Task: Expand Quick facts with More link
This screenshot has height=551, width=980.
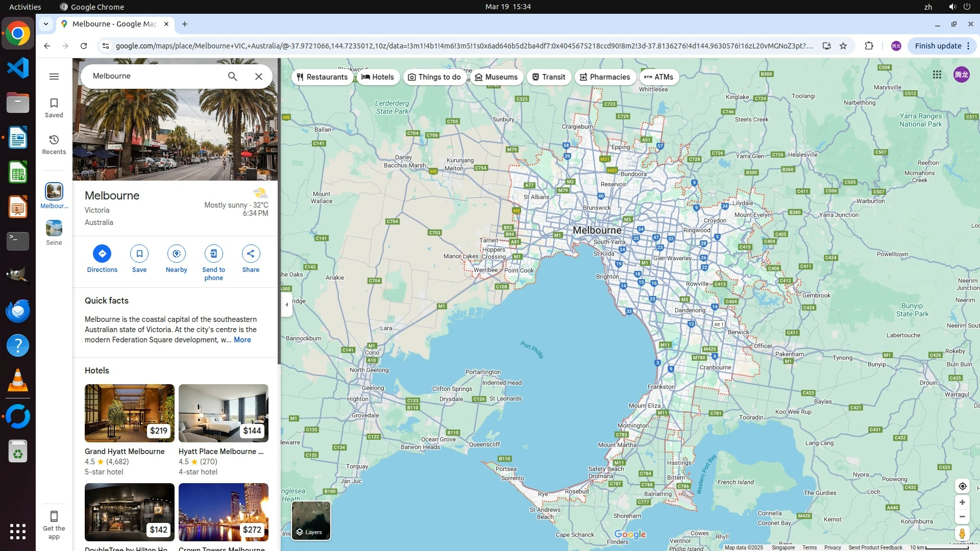Action: click(x=242, y=340)
